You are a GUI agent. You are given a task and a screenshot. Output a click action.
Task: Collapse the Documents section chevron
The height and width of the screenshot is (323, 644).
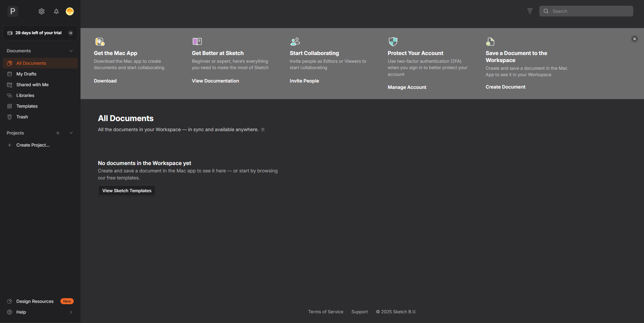tap(71, 51)
